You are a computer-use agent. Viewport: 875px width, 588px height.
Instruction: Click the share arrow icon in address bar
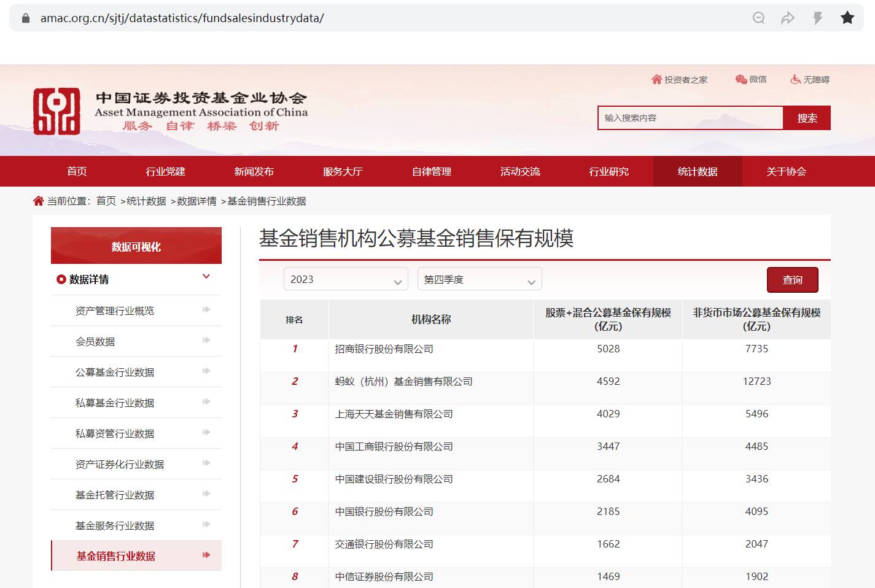(x=788, y=18)
